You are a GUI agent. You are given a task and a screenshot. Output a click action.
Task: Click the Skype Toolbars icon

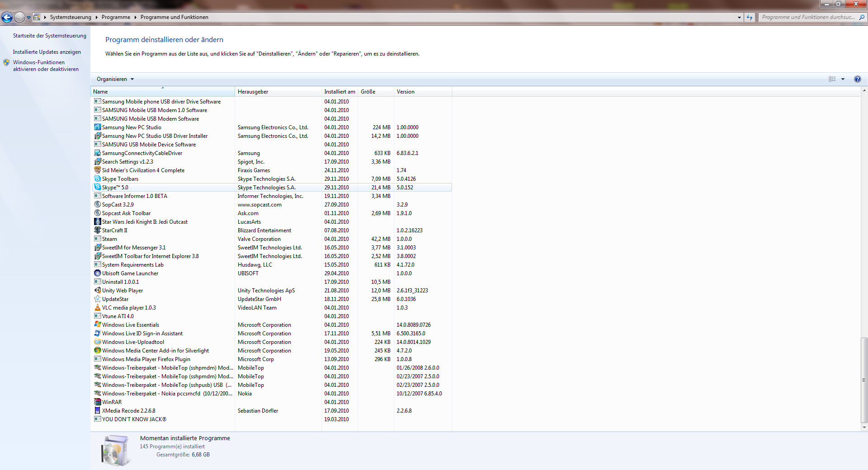coord(97,179)
